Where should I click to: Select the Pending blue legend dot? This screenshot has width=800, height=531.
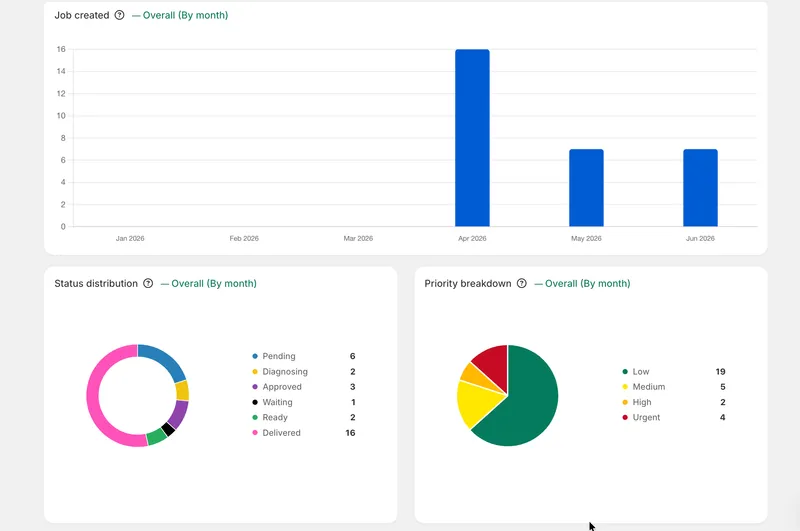tap(255, 356)
